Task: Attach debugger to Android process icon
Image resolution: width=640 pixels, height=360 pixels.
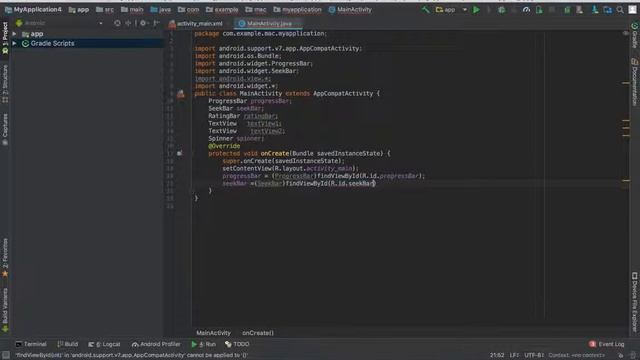Action: tap(539, 9)
